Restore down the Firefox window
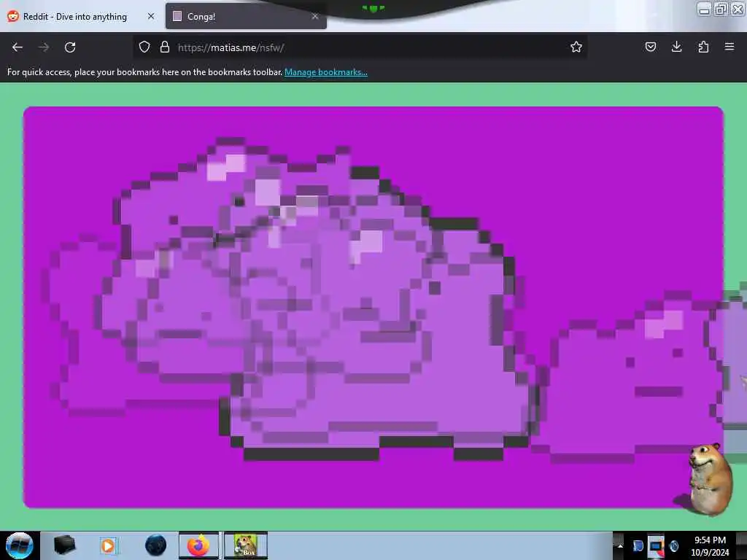Screen dimensions: 747x560 click(x=721, y=9)
